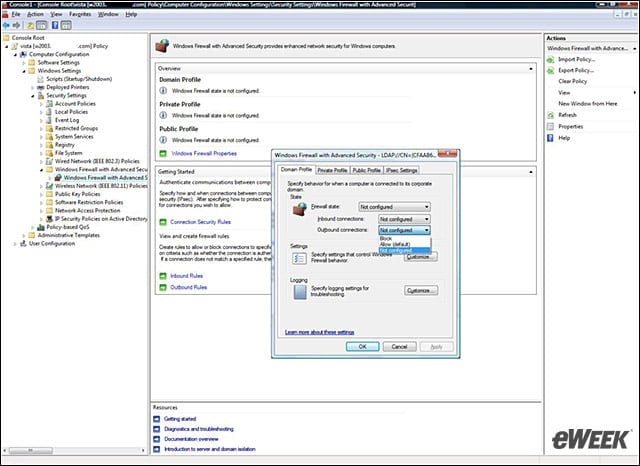Select the Public Key Policies tree item
This screenshot has height=466, width=640.
coord(78,194)
